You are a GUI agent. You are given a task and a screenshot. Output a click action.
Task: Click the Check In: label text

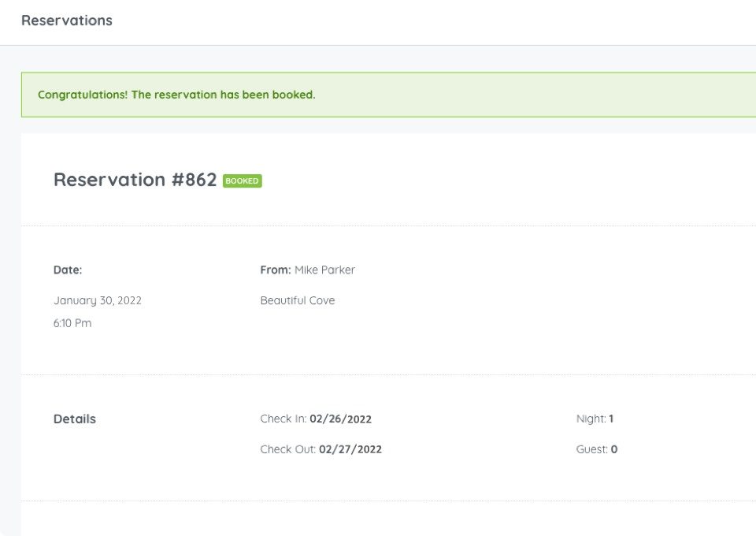(283, 419)
